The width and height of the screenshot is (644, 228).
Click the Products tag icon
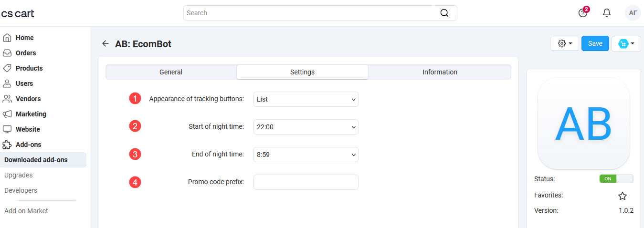click(7, 68)
